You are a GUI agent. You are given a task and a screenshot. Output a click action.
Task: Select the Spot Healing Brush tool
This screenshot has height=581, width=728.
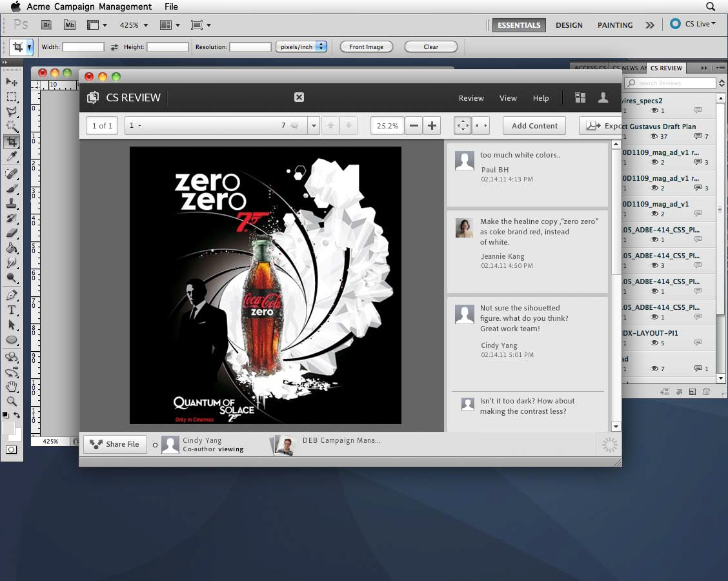click(12, 174)
